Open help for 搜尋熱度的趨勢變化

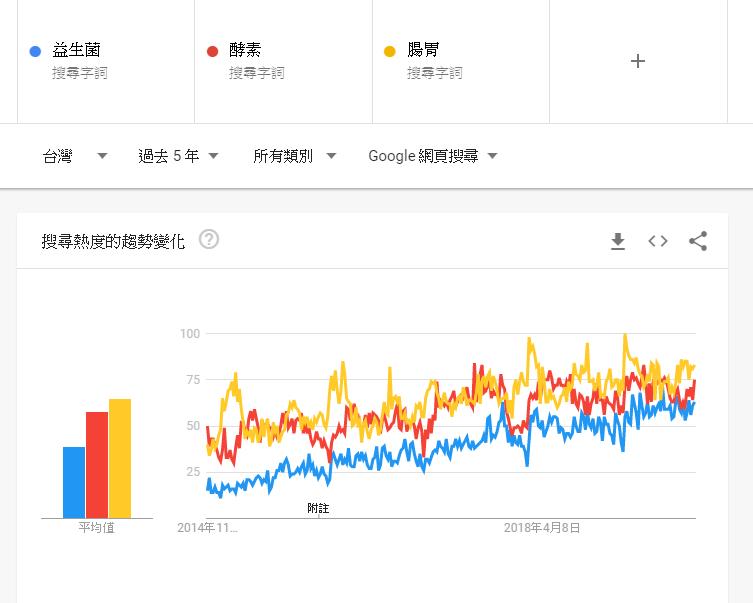[209, 240]
